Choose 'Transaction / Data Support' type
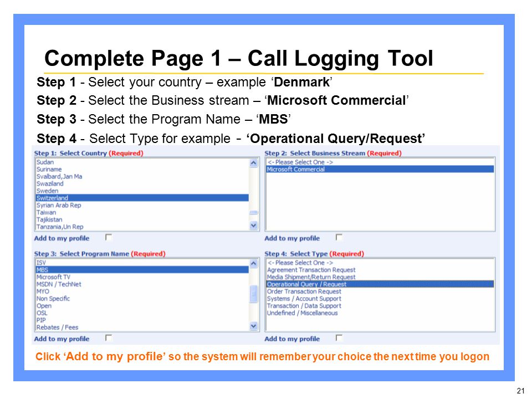The width and height of the screenshot is (532, 399). (380, 306)
